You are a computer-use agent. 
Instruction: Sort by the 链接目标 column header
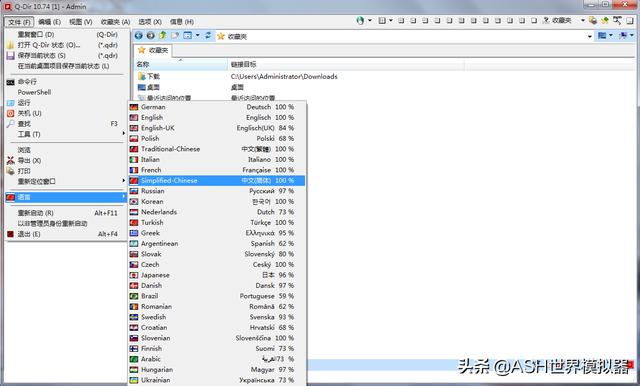346,64
